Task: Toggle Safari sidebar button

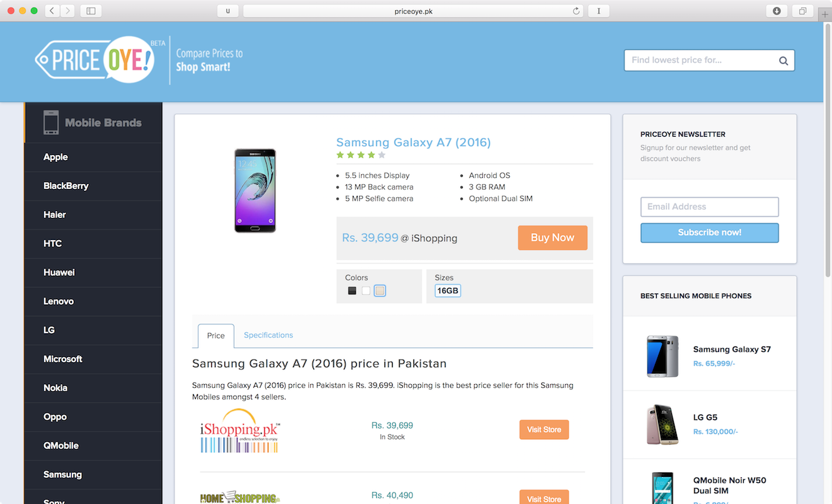Action: [91, 11]
